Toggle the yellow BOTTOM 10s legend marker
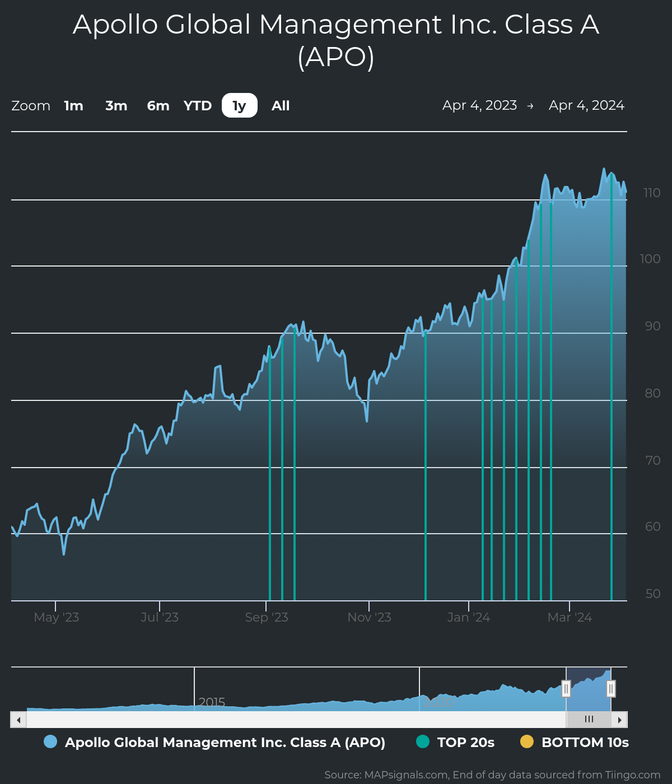The image size is (672, 784). click(x=527, y=742)
